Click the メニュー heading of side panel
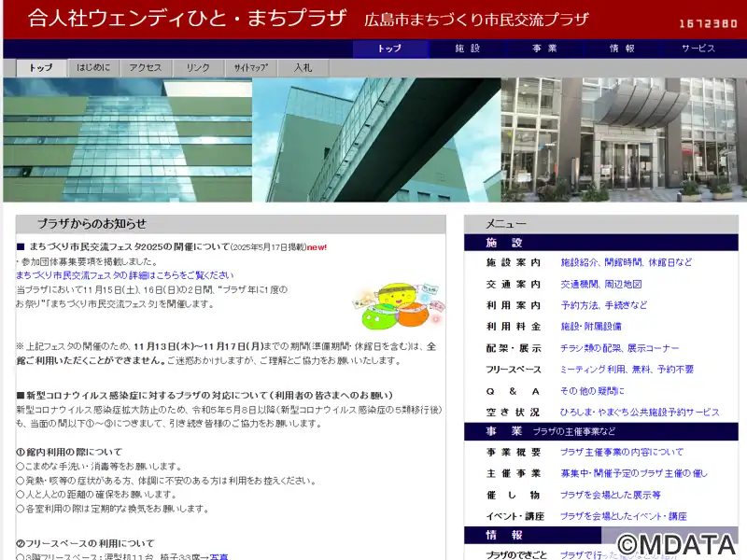The width and height of the screenshot is (747, 560). [505, 224]
